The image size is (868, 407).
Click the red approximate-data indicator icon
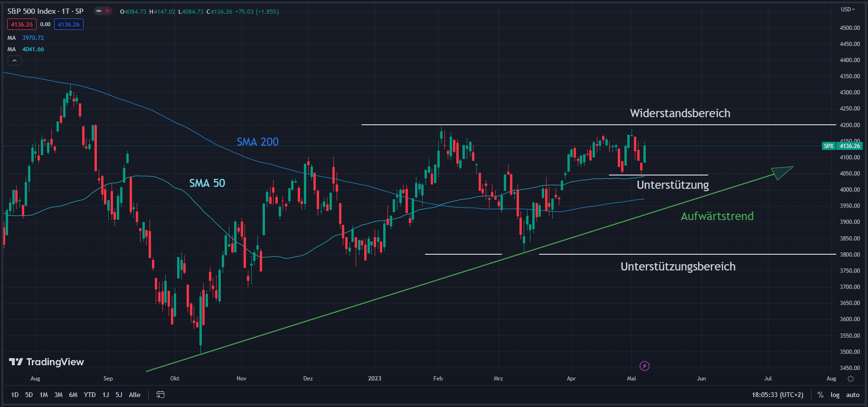107,11
